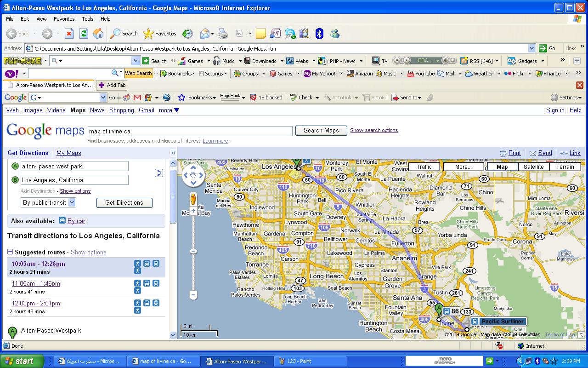This screenshot has height=368, width=588.
Task: Click the Pacific Surfliner map label
Action: point(498,322)
